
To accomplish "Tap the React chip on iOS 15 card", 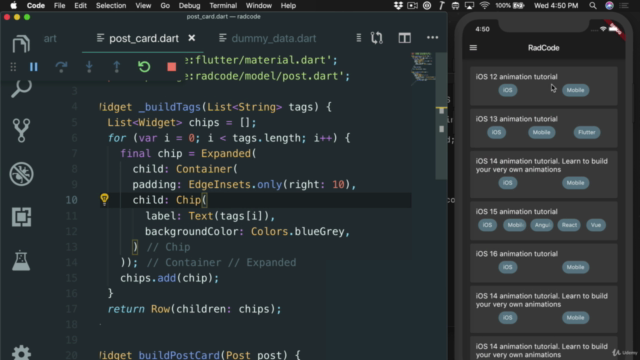I will pos(569,225).
